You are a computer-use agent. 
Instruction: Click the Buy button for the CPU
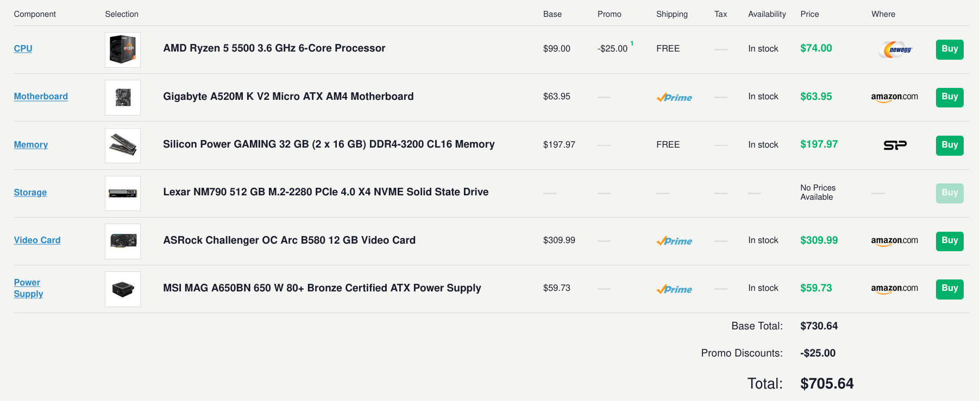[x=950, y=49]
